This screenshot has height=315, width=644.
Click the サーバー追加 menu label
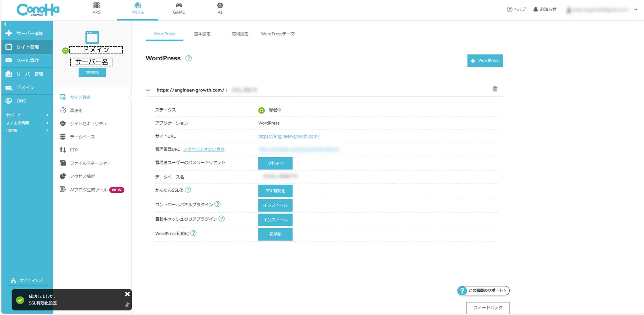[x=30, y=34]
